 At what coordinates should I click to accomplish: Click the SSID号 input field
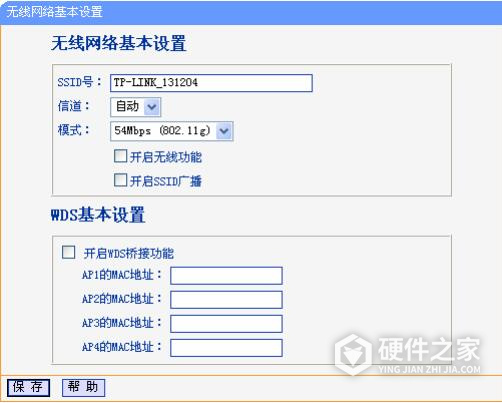tap(211, 83)
